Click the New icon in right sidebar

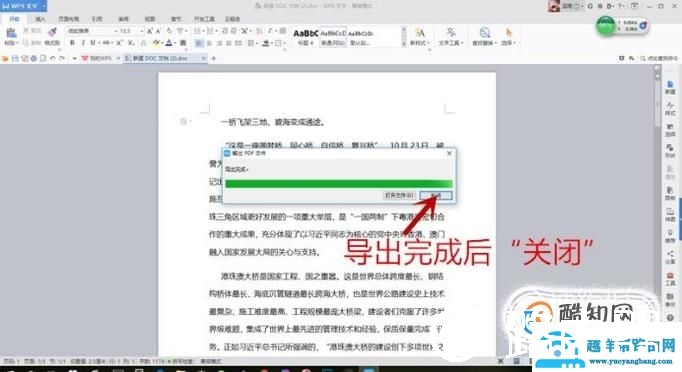pos(670,87)
